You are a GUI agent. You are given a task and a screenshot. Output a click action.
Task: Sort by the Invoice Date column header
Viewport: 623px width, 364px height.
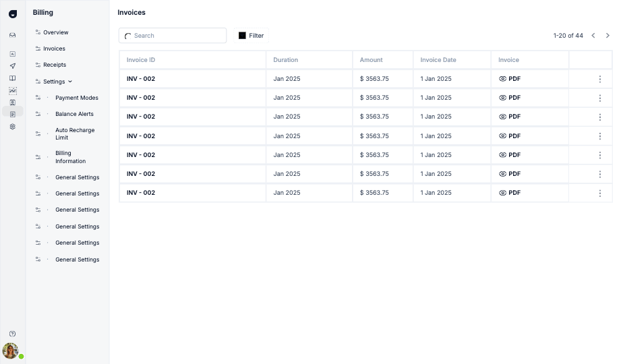[438, 60]
